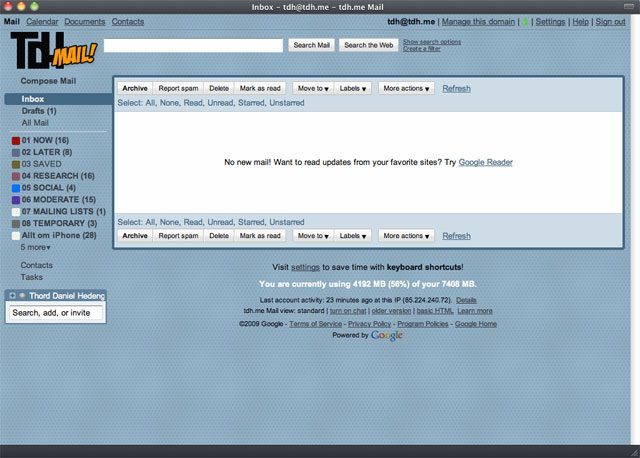Open Calendar from top navigation

42,22
